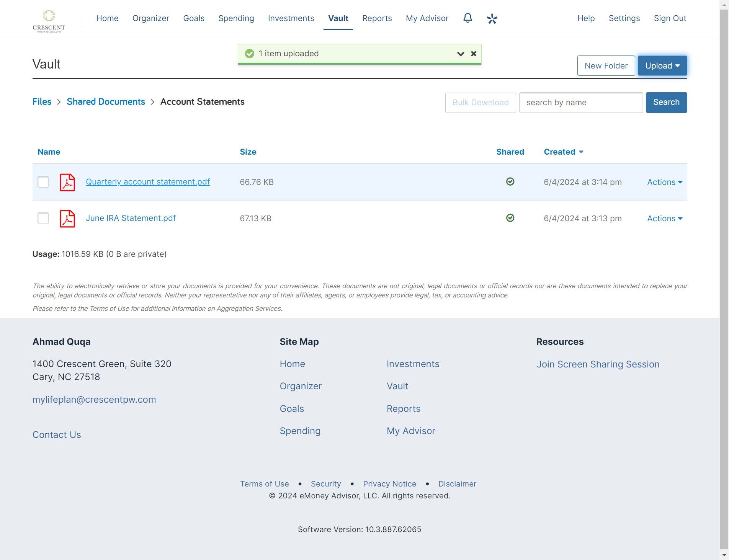Open Security footer link
Image resolution: width=729 pixels, height=560 pixels.
coord(326,484)
